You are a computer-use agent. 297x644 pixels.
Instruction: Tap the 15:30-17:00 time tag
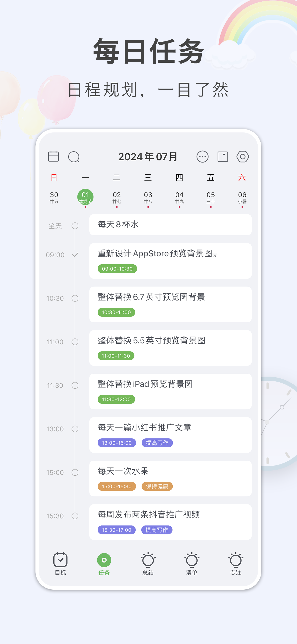(x=116, y=530)
